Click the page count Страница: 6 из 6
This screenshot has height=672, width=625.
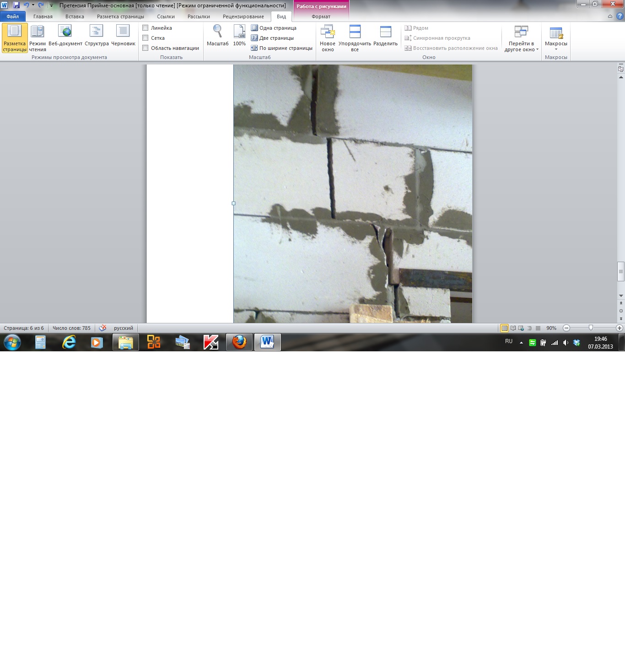click(24, 328)
